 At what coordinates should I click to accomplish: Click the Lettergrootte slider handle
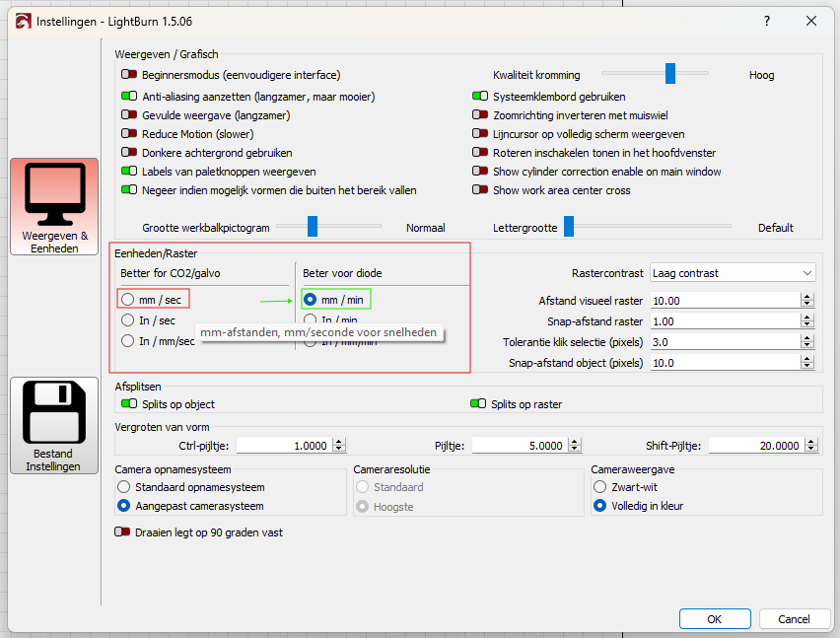click(569, 226)
